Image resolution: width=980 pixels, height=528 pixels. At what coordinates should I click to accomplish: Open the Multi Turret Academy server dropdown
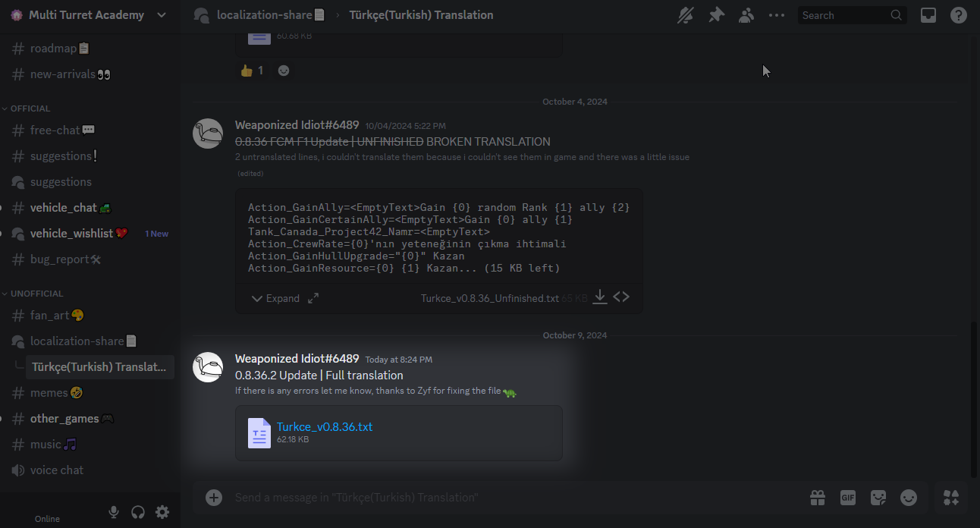(90, 15)
